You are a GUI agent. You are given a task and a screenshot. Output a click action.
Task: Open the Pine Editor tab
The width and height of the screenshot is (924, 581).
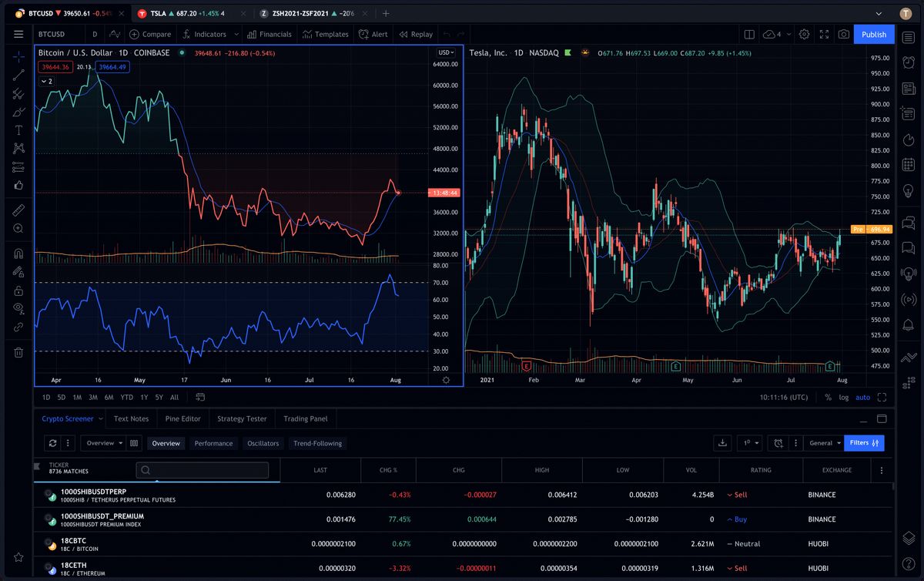tap(183, 418)
